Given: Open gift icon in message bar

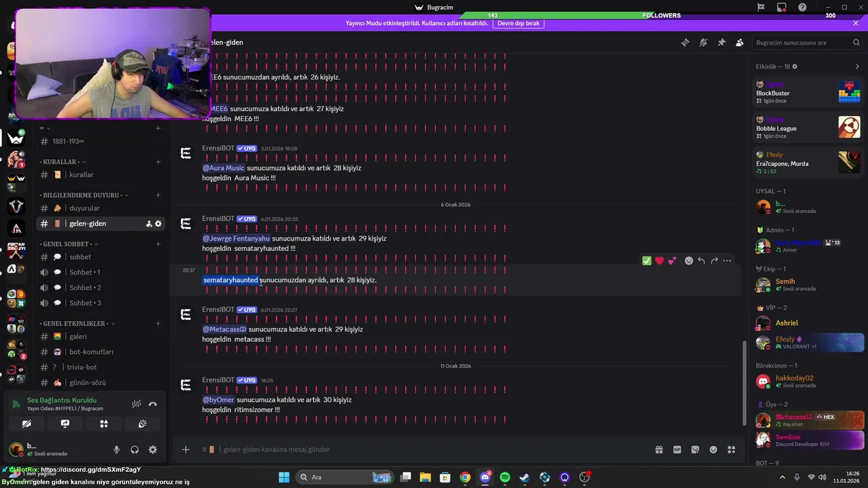Looking at the screenshot, I should coord(658,449).
